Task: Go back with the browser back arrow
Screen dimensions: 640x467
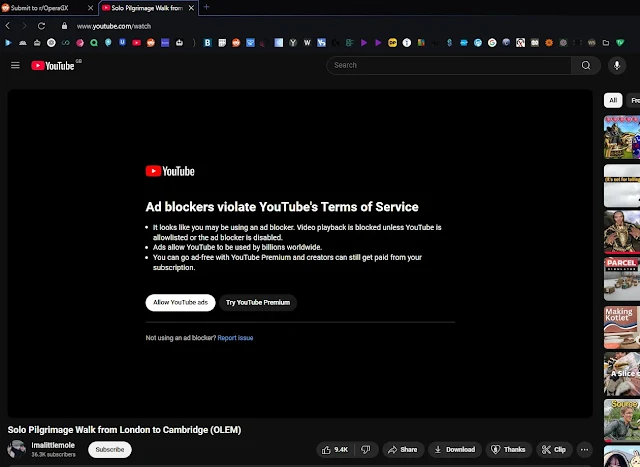Action: (x=7, y=26)
